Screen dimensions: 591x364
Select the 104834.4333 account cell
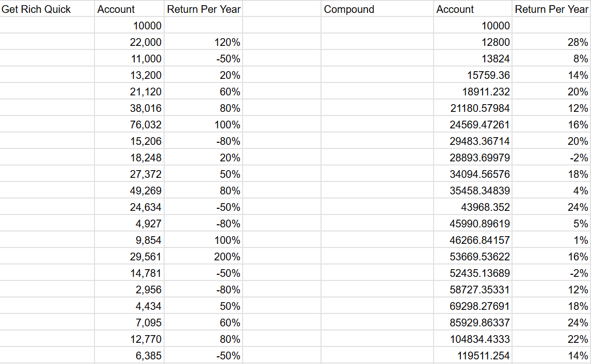point(473,339)
